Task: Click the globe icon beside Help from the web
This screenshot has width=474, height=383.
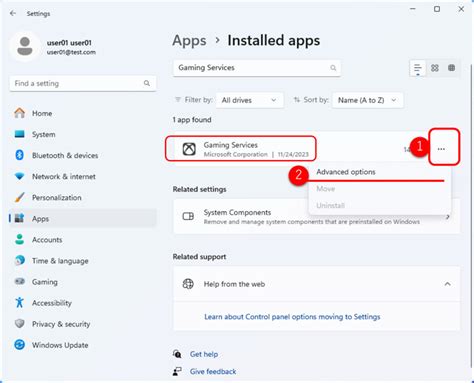Action: click(x=188, y=284)
